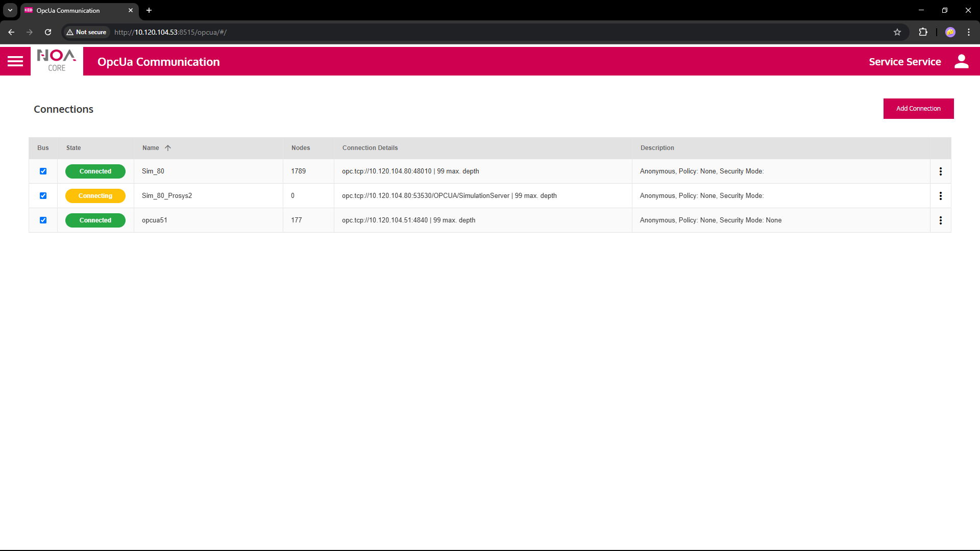Toggle the Bus checkbox for Sim_80_Prosys2
The width and height of the screenshot is (980, 551).
43,196
